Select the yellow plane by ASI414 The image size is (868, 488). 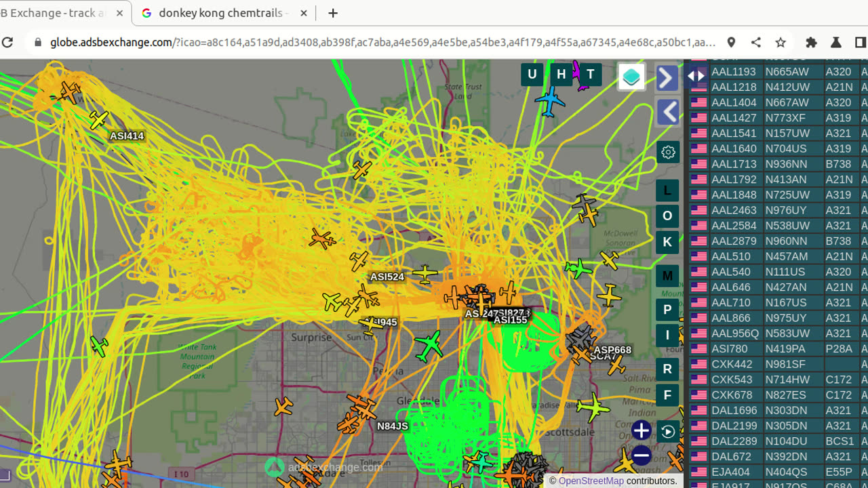point(99,120)
